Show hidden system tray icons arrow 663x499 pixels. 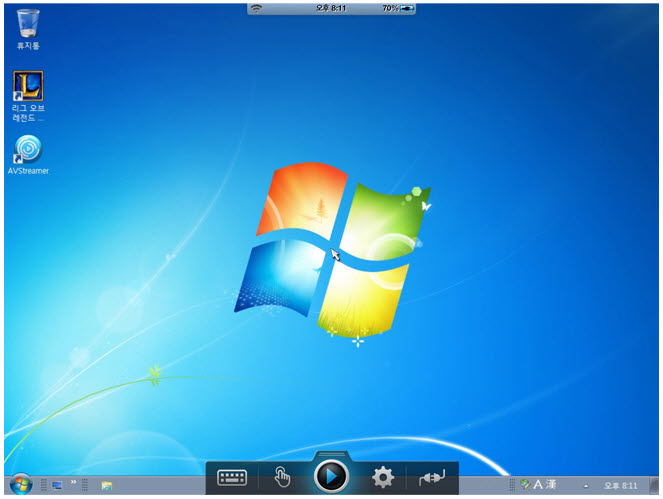click(x=586, y=486)
